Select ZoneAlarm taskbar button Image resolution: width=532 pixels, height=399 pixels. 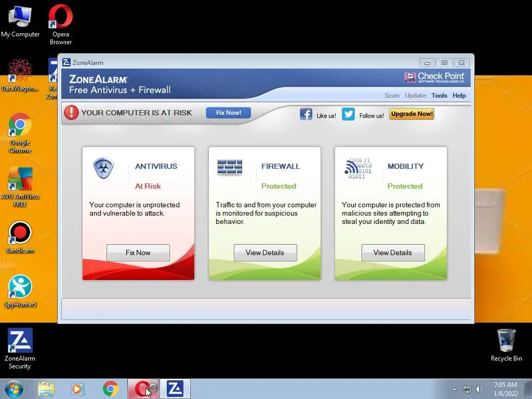175,389
